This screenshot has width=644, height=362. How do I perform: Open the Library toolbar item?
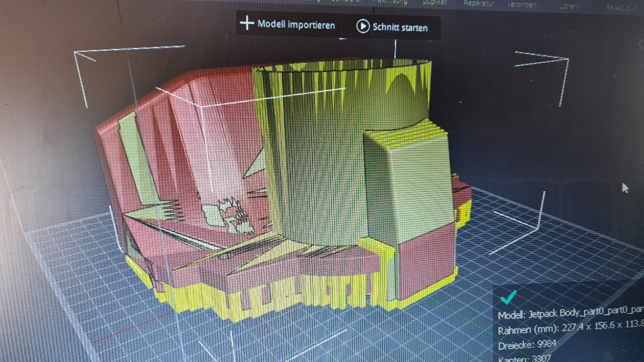click(570, 7)
